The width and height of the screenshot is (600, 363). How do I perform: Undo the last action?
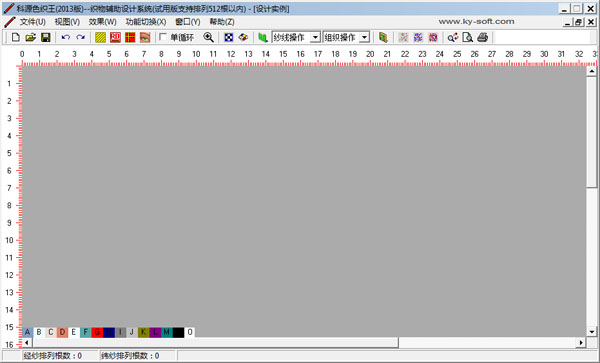click(65, 37)
